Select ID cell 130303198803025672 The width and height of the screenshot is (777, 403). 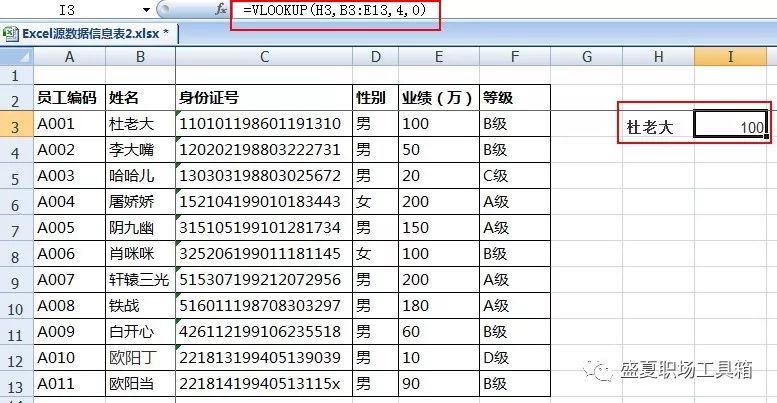[x=264, y=176]
